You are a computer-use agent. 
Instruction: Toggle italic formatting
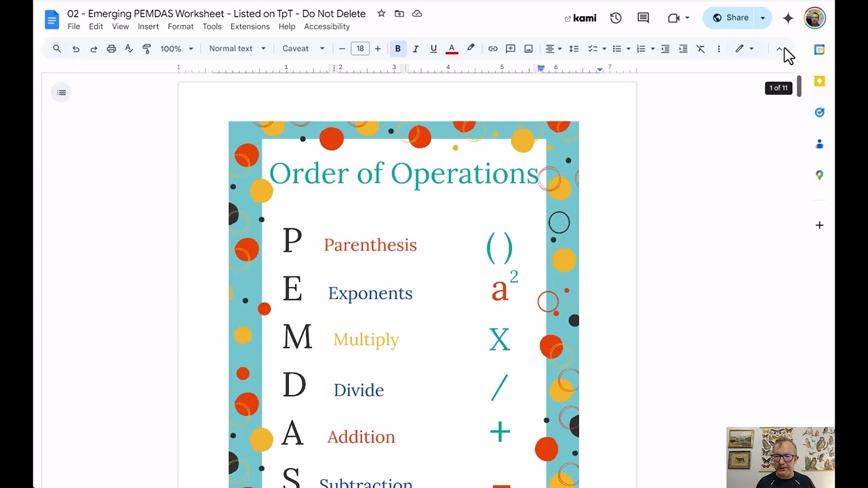416,49
